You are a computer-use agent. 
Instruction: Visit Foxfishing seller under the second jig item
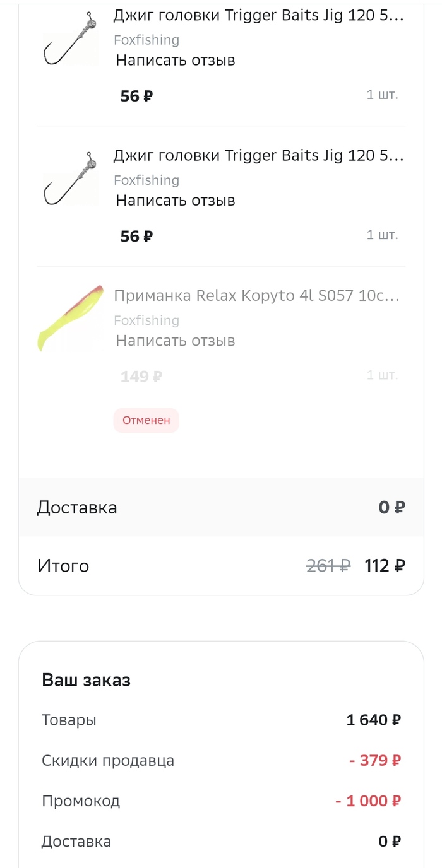[146, 180]
